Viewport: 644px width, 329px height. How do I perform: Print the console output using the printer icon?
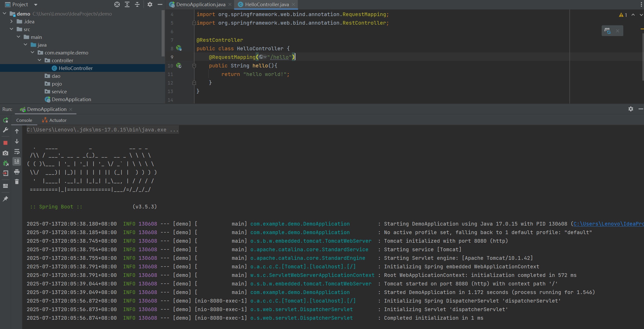[x=17, y=172]
